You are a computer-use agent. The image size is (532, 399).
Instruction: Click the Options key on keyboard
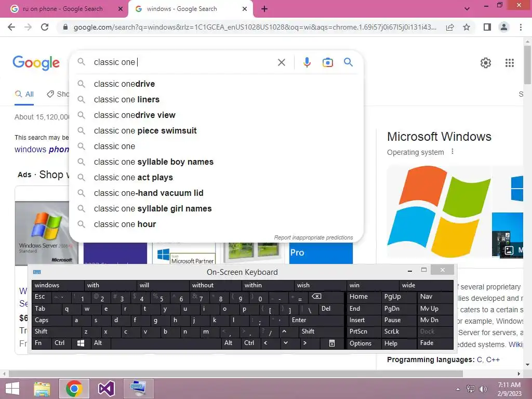pyautogui.click(x=364, y=343)
